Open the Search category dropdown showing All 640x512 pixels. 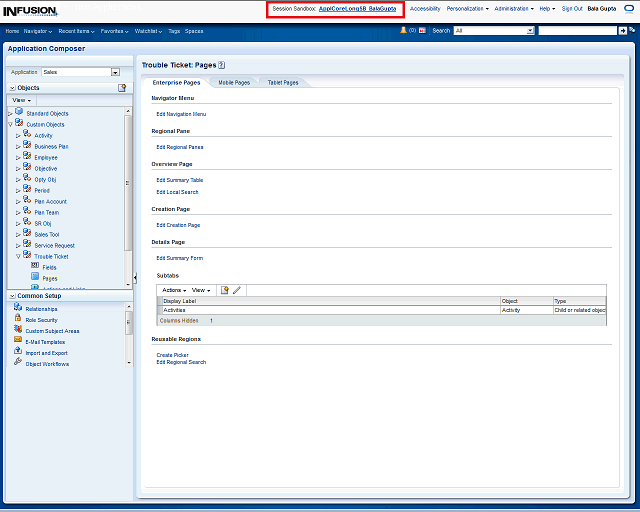click(530, 31)
